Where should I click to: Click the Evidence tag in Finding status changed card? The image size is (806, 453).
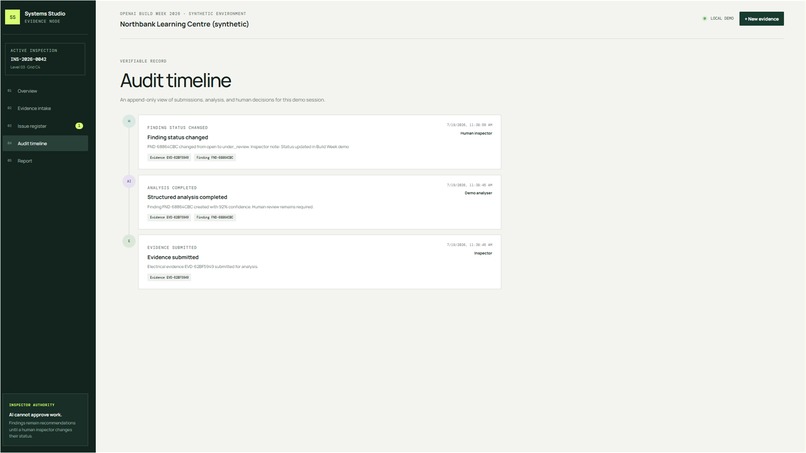pyautogui.click(x=169, y=158)
